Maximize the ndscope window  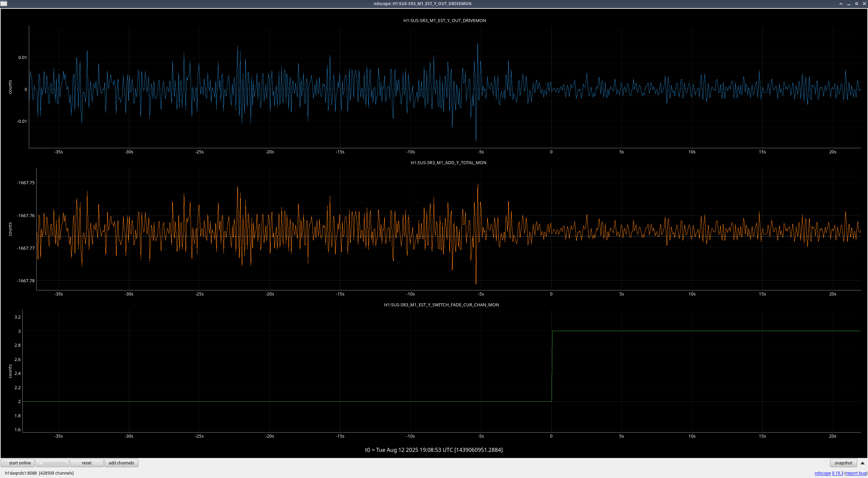pos(856,4)
